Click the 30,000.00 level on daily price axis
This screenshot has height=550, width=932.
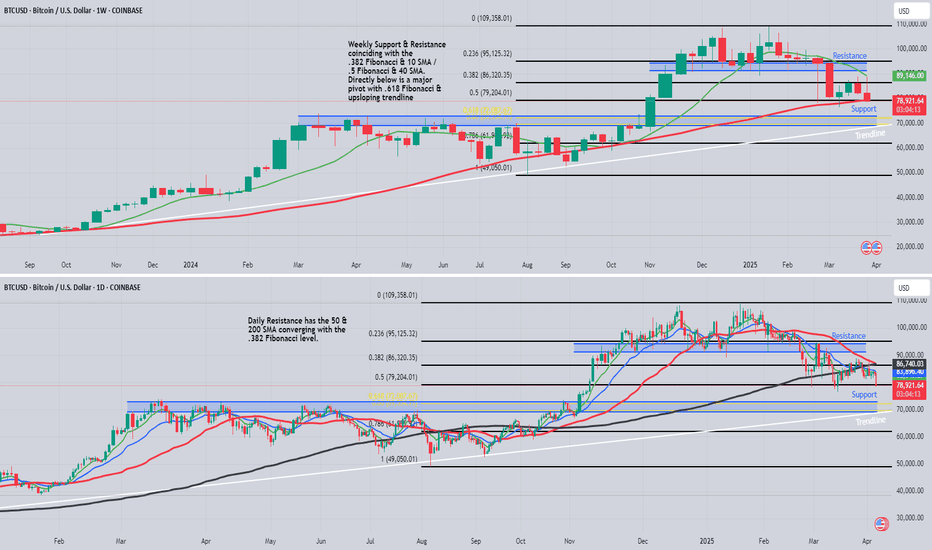point(909,518)
